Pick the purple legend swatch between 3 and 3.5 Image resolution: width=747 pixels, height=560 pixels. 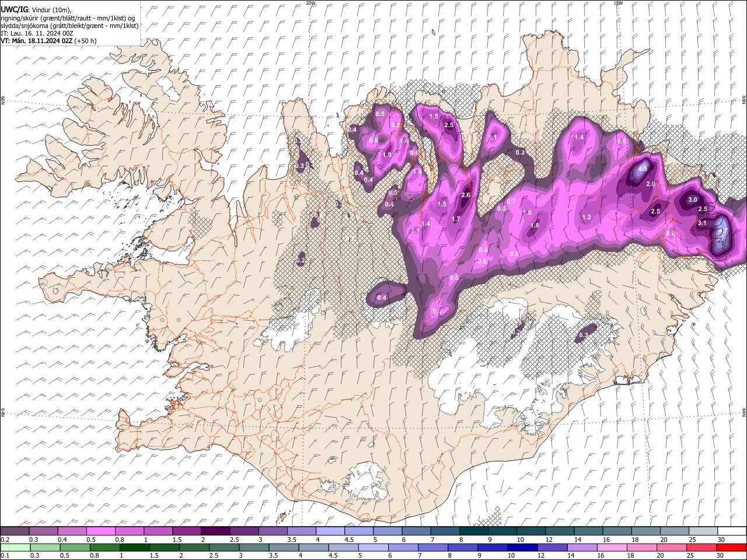point(273,531)
